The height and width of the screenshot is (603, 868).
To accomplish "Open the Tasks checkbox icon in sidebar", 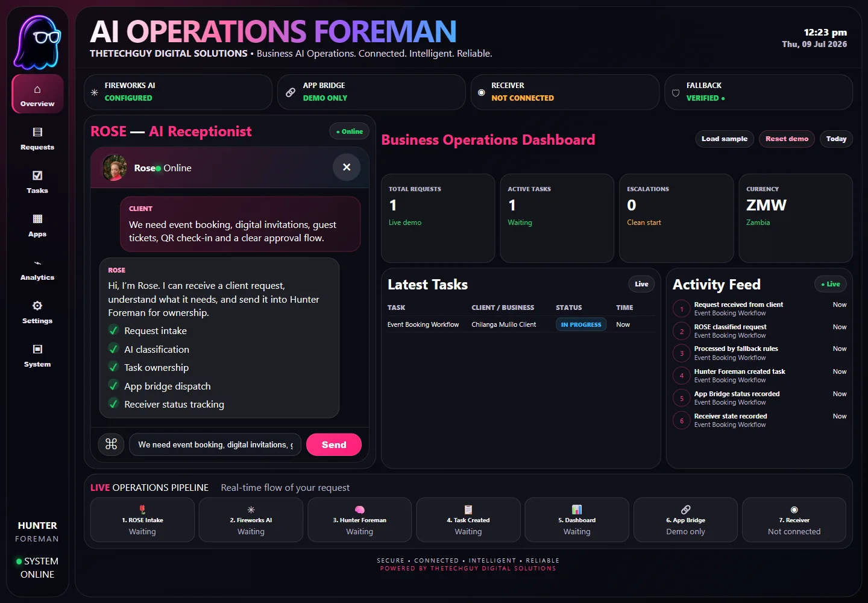I will click(37, 175).
